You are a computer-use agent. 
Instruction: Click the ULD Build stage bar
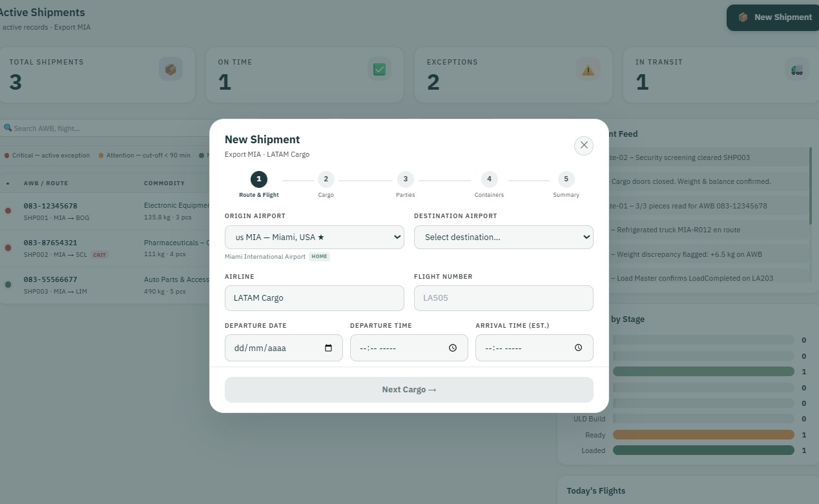click(703, 419)
